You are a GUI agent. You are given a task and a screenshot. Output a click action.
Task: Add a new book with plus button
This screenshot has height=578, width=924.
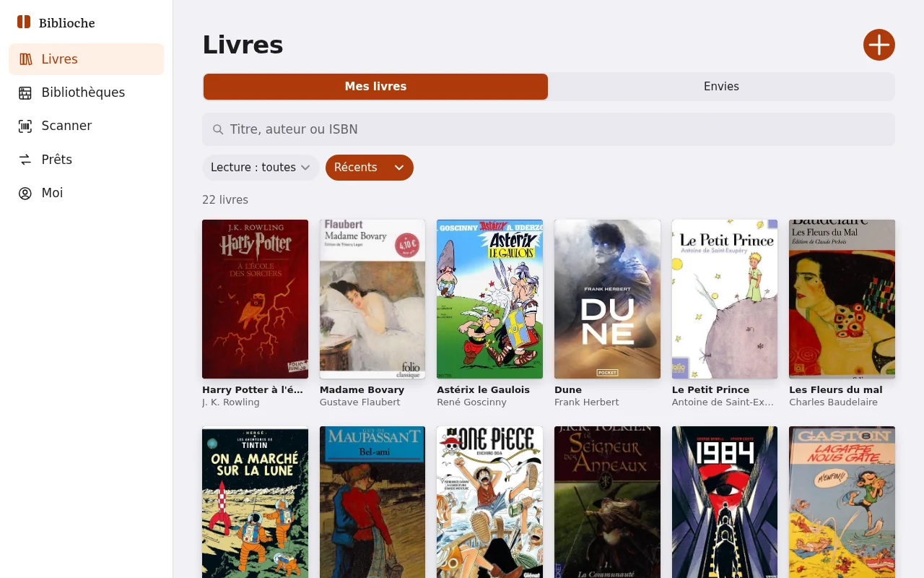pyautogui.click(x=879, y=45)
